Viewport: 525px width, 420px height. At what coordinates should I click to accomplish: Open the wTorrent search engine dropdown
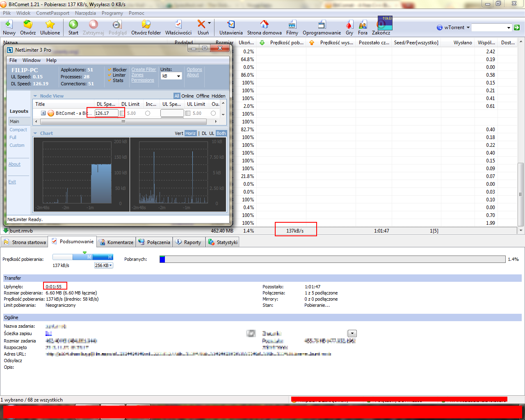pyautogui.click(x=468, y=27)
